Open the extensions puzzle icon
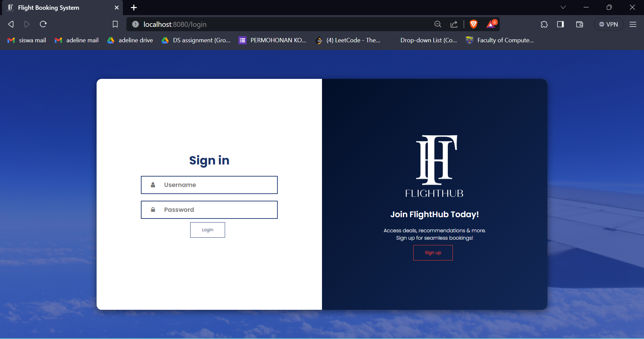Screen dimensions: 644x339 click(x=544, y=24)
